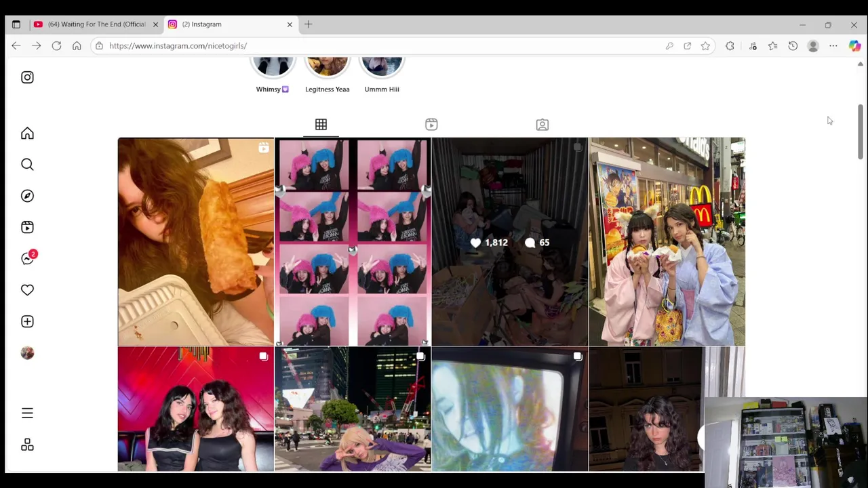Open the browser essentials icon in the toolbar

coord(753,46)
